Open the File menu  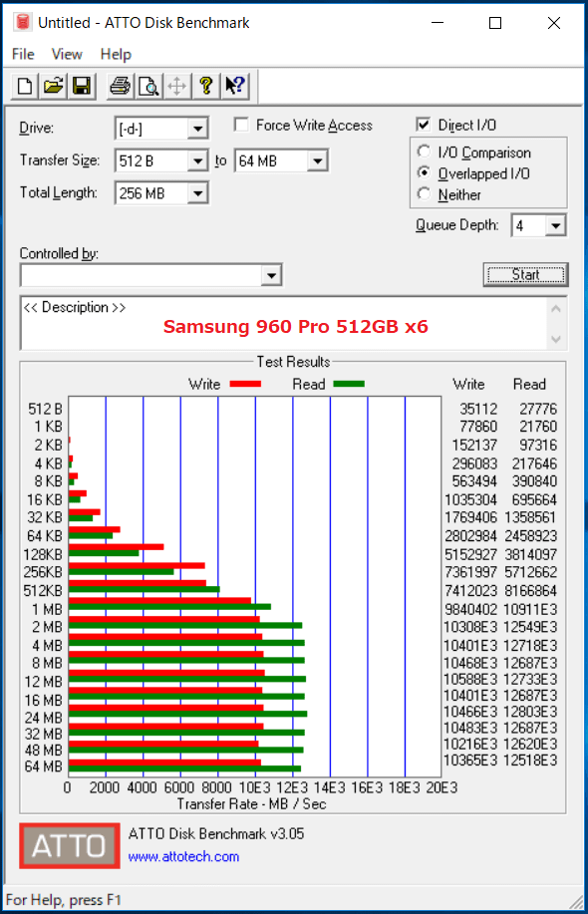[x=23, y=54]
